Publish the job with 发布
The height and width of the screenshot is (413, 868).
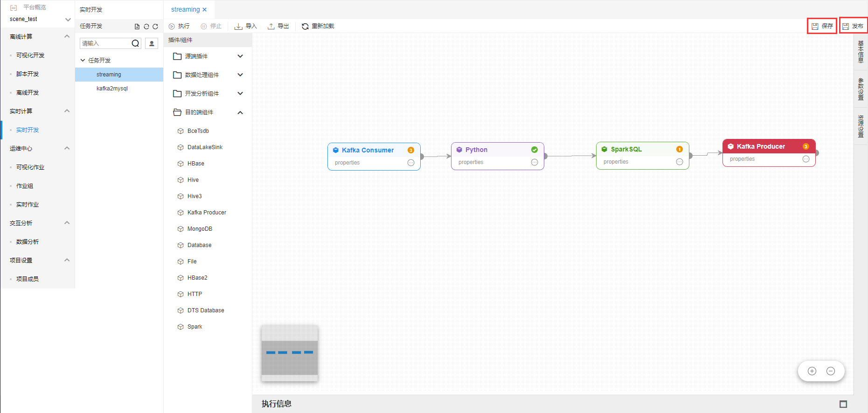coord(853,26)
